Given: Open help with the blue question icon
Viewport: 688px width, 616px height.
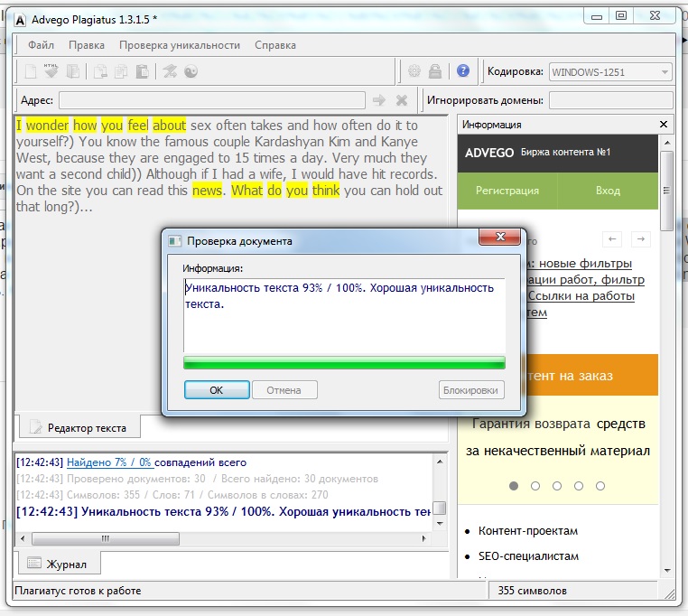Looking at the screenshot, I should (x=463, y=70).
